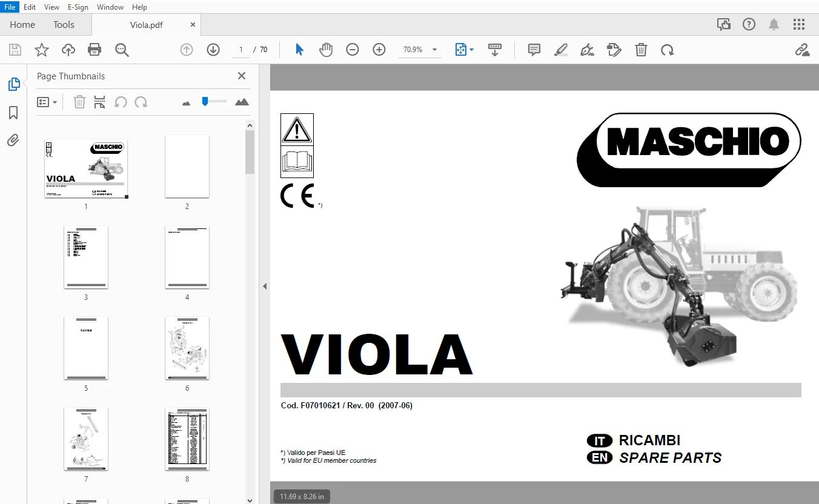Print the document with the printer icon
The width and height of the screenshot is (819, 504).
94,50
